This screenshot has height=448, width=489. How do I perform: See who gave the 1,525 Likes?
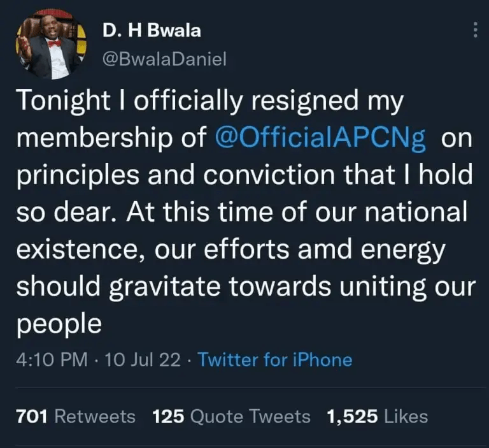pos(377,417)
